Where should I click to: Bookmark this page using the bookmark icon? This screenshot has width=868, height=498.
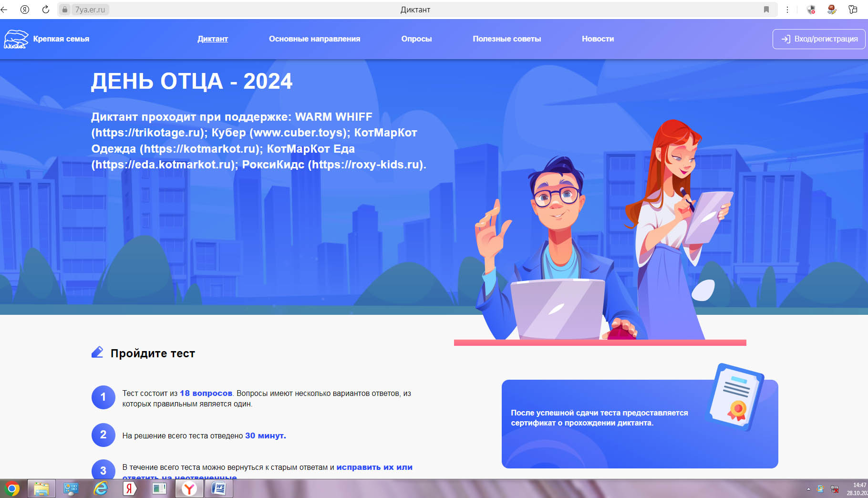pos(766,10)
